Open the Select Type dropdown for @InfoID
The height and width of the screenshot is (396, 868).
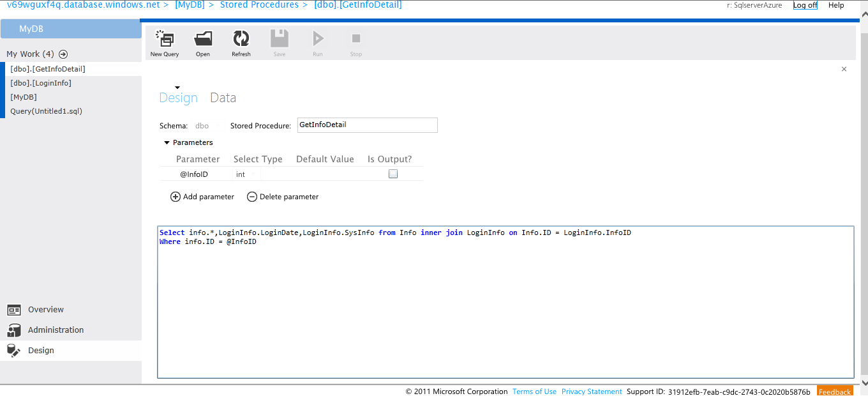click(246, 173)
